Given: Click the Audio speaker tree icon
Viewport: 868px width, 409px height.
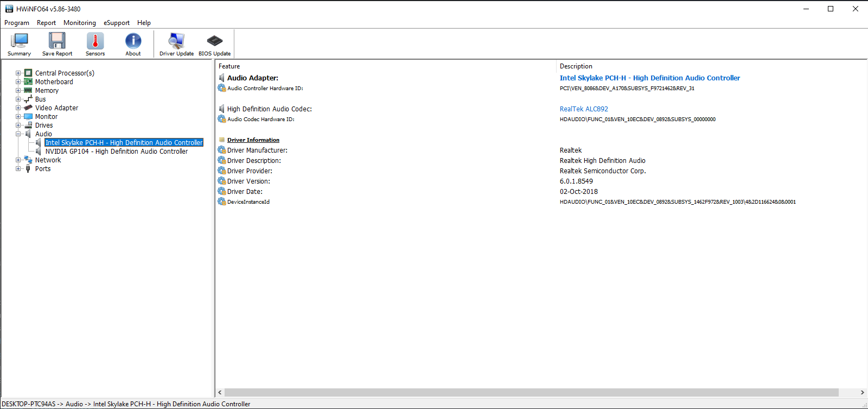Looking at the screenshot, I should point(28,134).
